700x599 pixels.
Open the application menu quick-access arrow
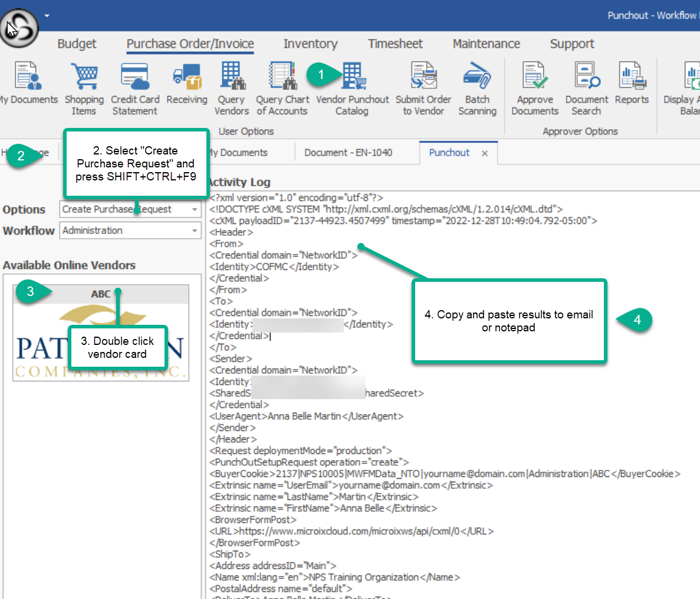(47, 16)
